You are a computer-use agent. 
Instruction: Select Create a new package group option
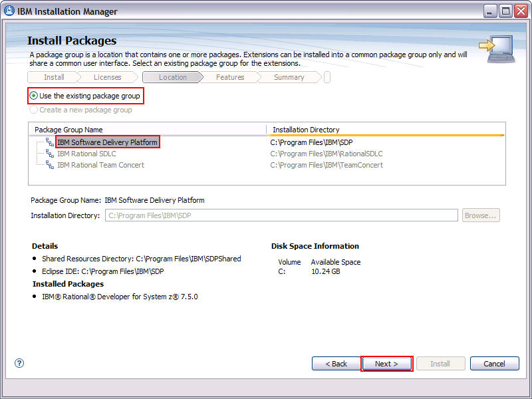(x=33, y=109)
